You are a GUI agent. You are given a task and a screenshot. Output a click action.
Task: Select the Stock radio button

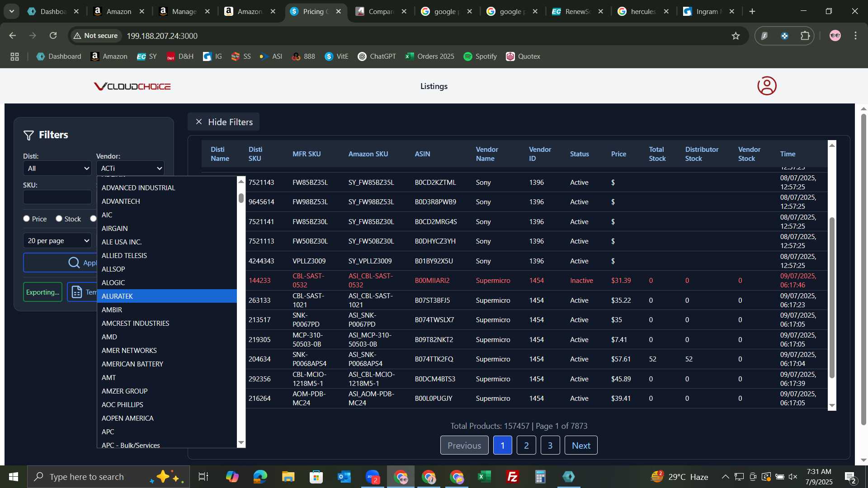(59, 219)
